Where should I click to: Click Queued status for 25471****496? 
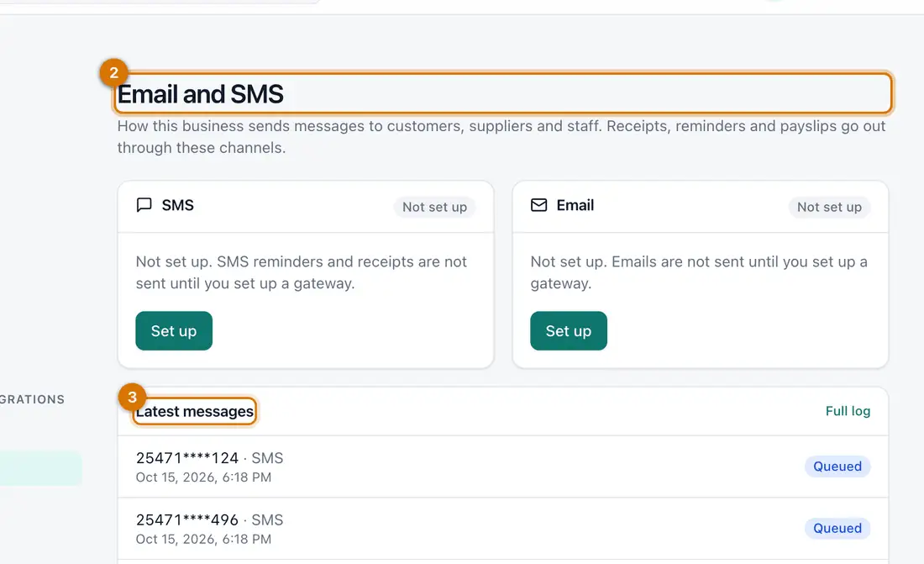[837, 529]
